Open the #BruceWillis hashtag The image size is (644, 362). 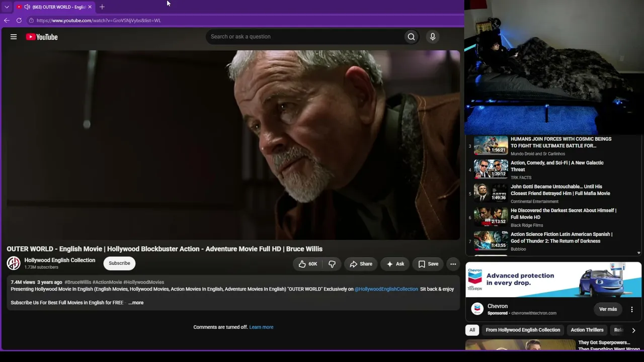click(78, 283)
